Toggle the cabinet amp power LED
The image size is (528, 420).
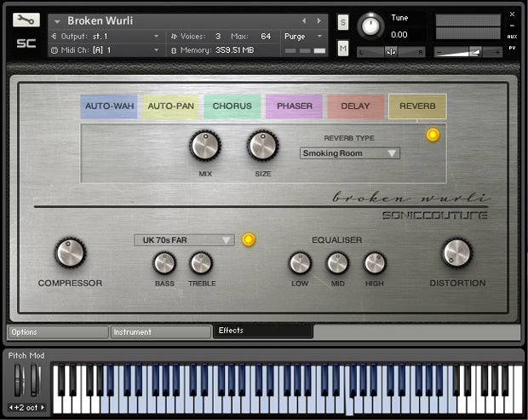[249, 239]
